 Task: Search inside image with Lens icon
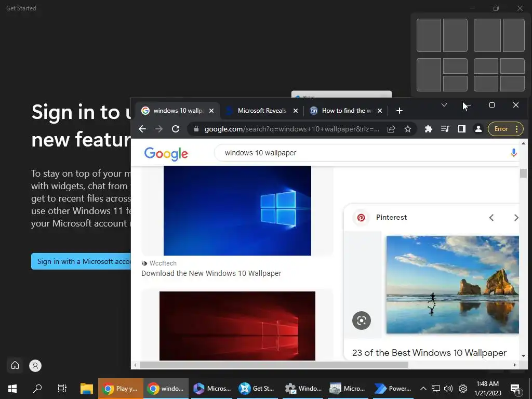point(362,320)
